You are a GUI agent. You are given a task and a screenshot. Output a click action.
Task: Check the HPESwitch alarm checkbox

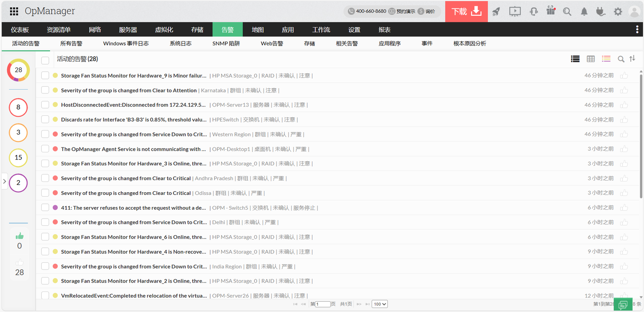click(45, 119)
